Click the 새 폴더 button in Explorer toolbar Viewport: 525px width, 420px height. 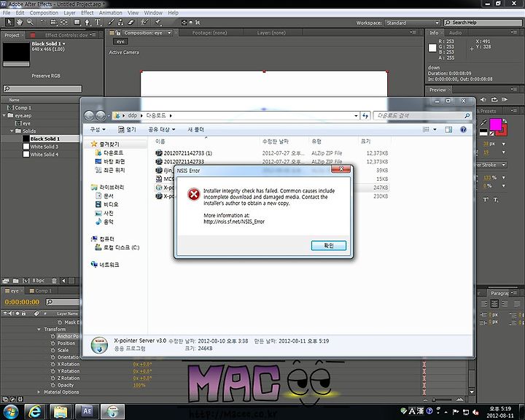pyautogui.click(x=195, y=130)
